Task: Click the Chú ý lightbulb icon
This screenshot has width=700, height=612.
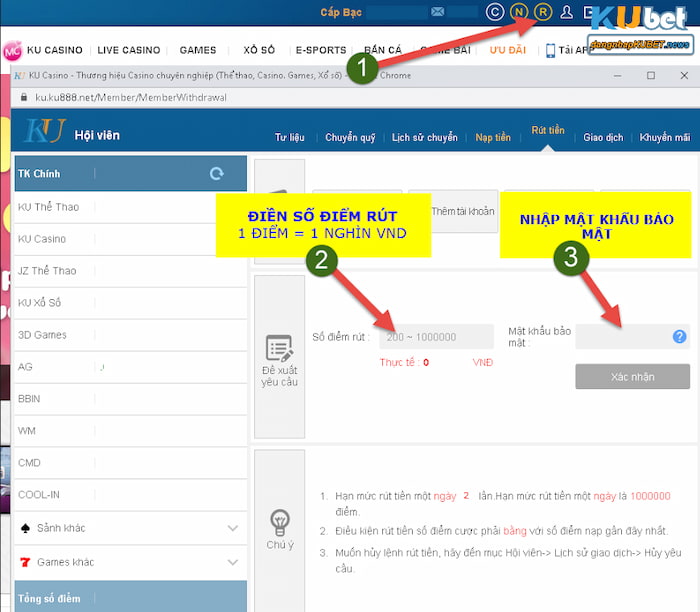Action: [280, 522]
